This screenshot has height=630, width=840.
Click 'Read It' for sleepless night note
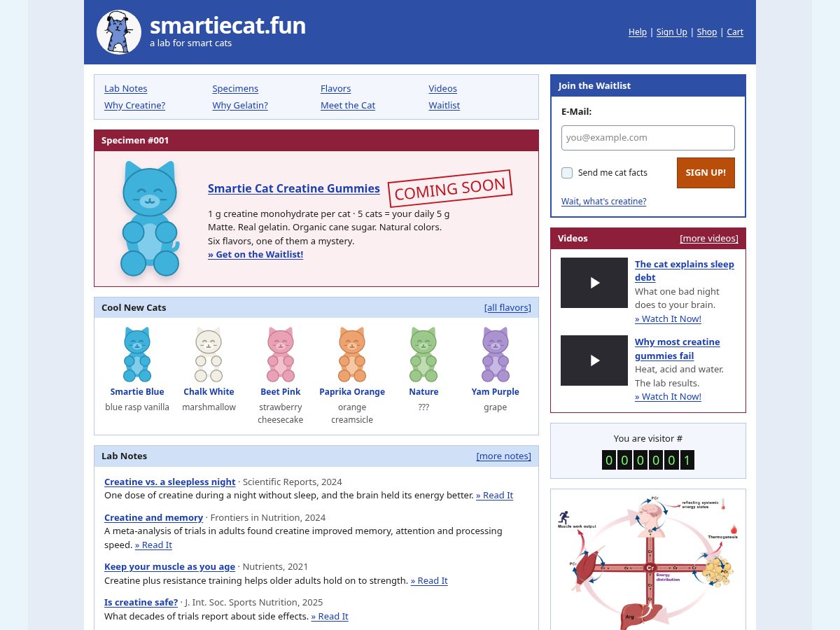click(x=494, y=496)
